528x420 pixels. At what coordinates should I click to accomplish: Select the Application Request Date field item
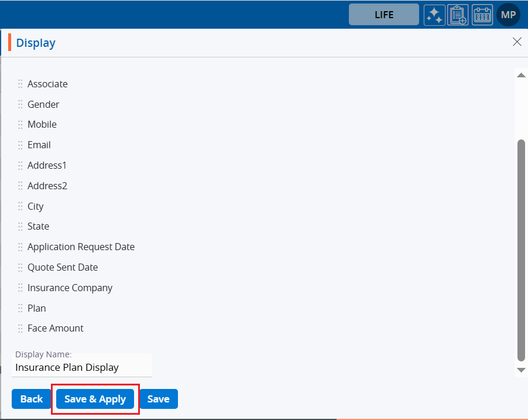[81, 247]
